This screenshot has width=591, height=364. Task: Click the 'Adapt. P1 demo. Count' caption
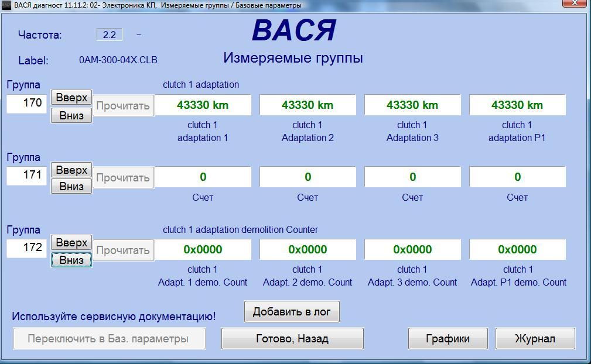(x=518, y=282)
